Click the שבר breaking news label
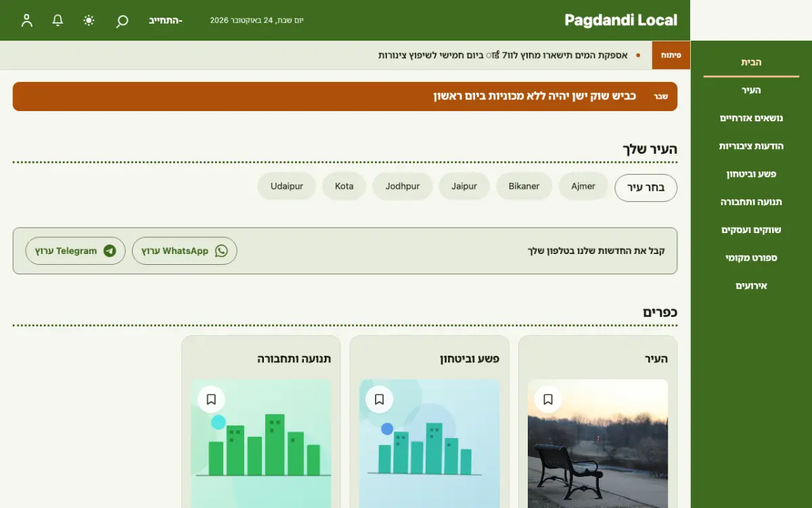This screenshot has height=508, width=812. pyautogui.click(x=661, y=97)
